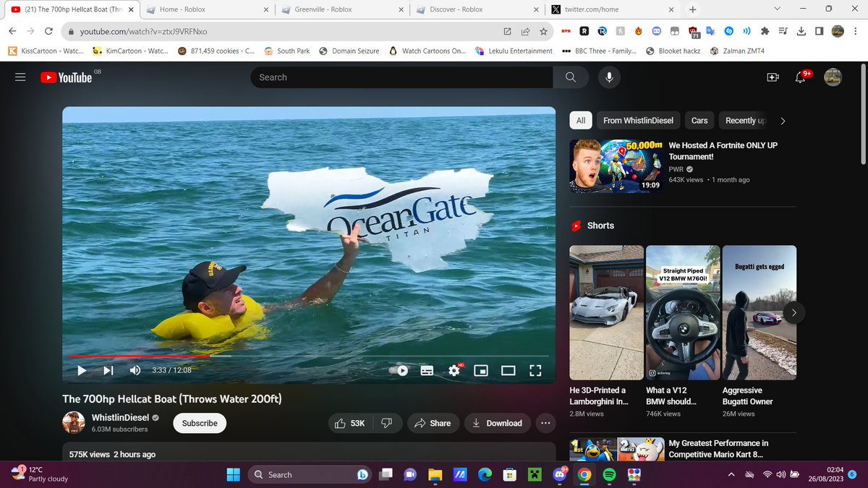Viewport: 868px width, 488px height.
Task: Open Spotify from the taskbar
Action: [x=608, y=474]
